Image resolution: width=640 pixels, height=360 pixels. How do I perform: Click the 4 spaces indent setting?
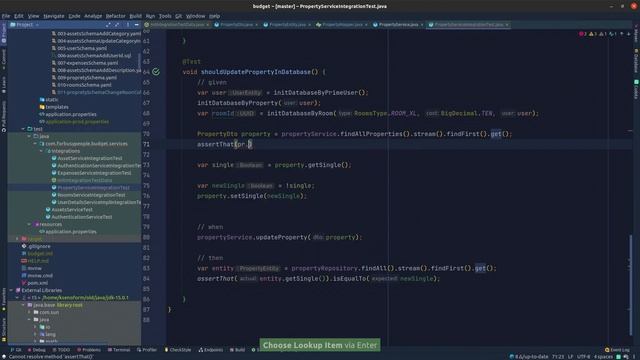click(x=603, y=357)
